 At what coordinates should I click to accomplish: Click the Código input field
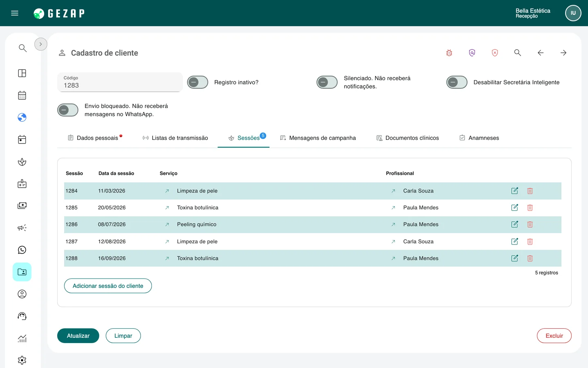click(120, 82)
